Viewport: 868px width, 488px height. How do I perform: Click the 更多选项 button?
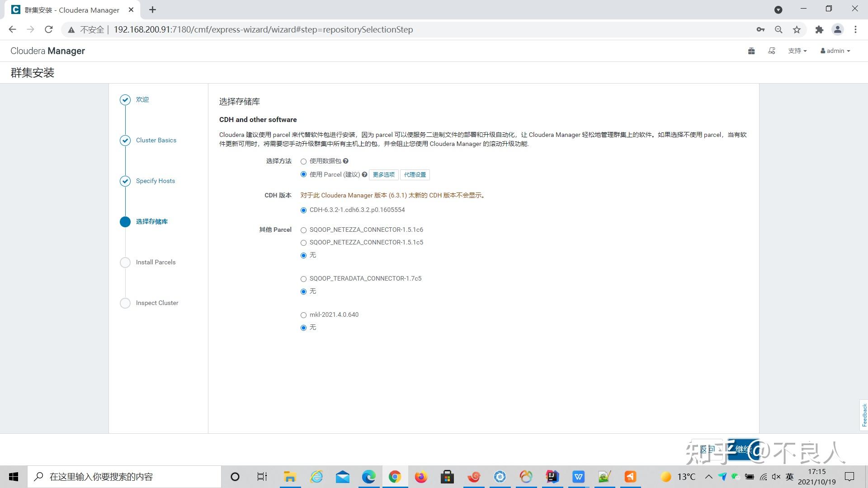click(x=383, y=174)
